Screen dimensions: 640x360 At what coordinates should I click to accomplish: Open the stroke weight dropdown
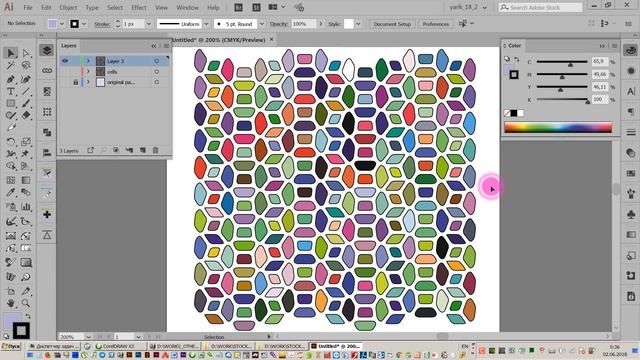(149, 24)
